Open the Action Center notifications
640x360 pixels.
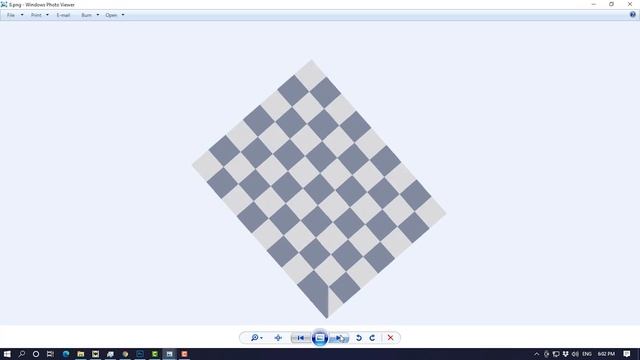[627, 354]
